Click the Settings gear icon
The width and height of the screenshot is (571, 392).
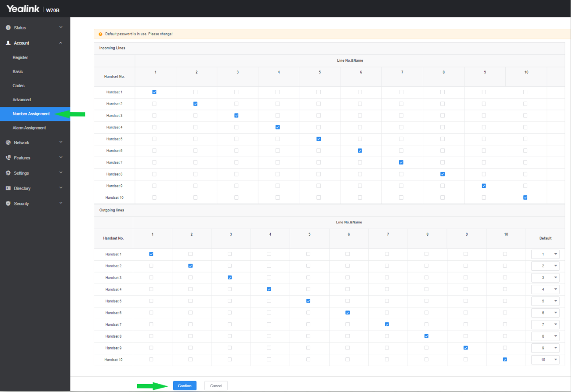click(x=8, y=173)
